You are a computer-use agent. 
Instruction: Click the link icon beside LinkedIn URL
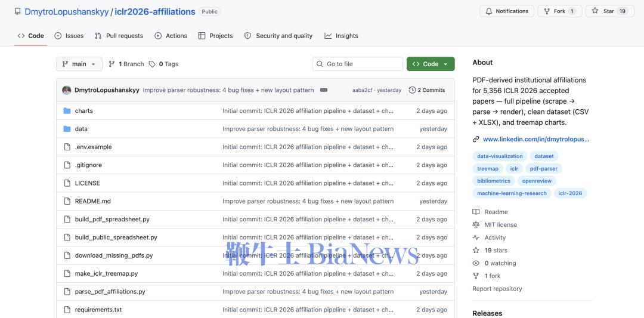476,139
